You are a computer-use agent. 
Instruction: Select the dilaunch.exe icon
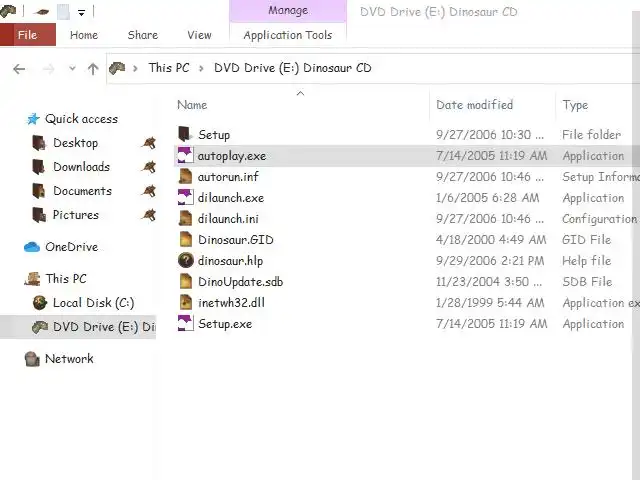point(185,198)
